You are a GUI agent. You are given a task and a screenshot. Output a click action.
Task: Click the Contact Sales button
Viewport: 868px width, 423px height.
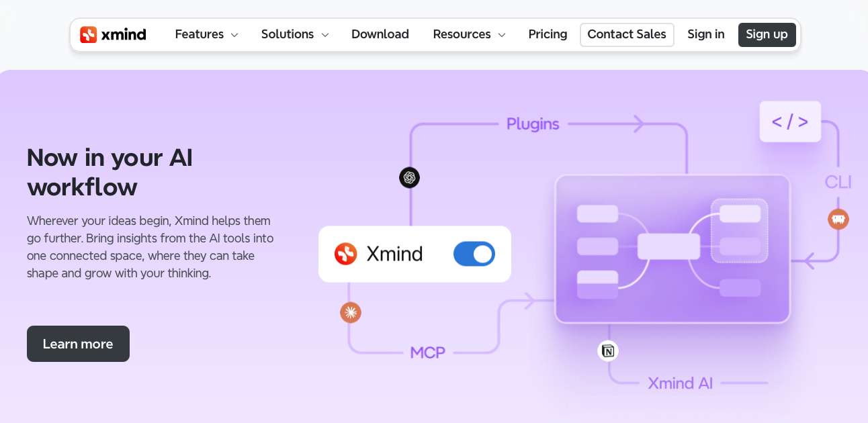pyautogui.click(x=627, y=34)
